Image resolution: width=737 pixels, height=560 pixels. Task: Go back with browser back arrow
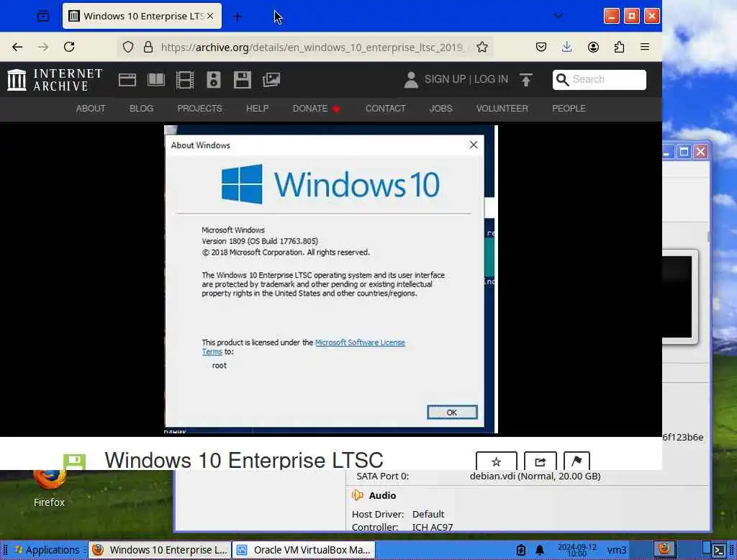tap(17, 47)
